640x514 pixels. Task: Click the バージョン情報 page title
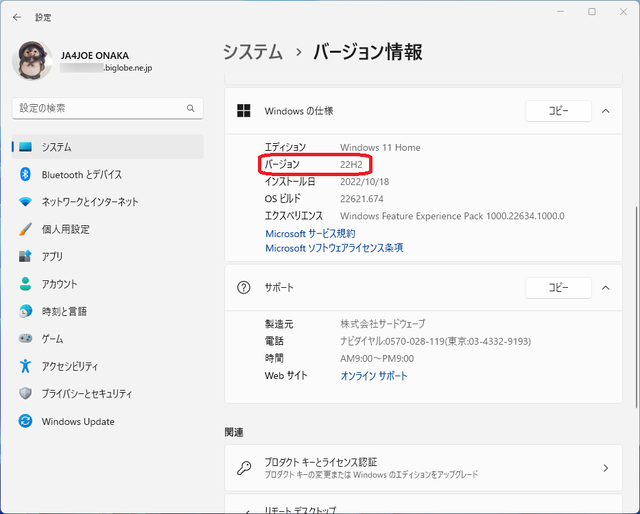pos(368,52)
